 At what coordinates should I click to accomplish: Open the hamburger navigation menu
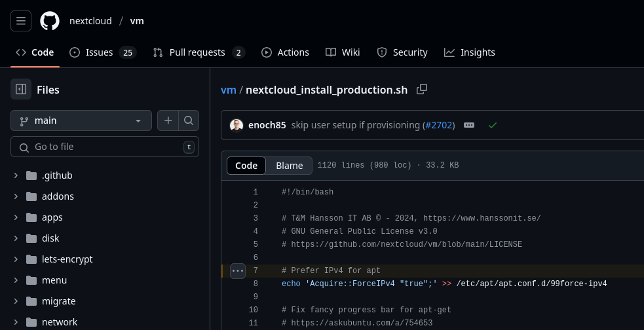[21, 21]
